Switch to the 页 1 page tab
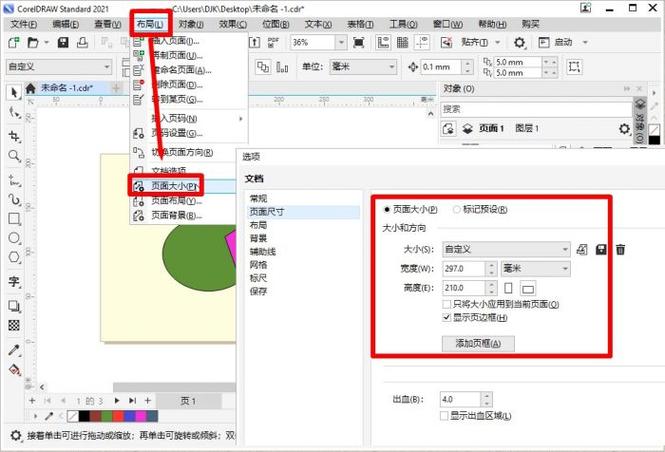The width and height of the screenshot is (665, 452). (x=188, y=401)
